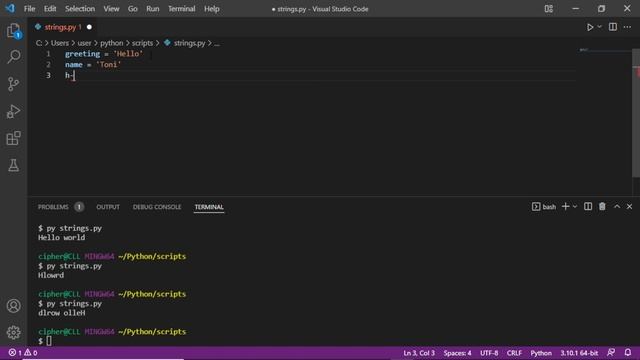Open the Help menu
640x360 pixels.
click(x=211, y=9)
